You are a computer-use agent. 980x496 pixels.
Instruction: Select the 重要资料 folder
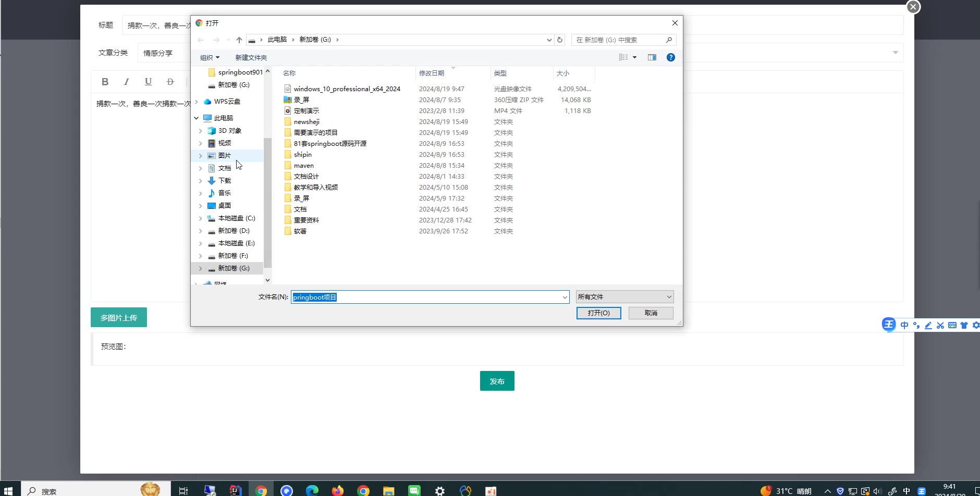(x=306, y=220)
